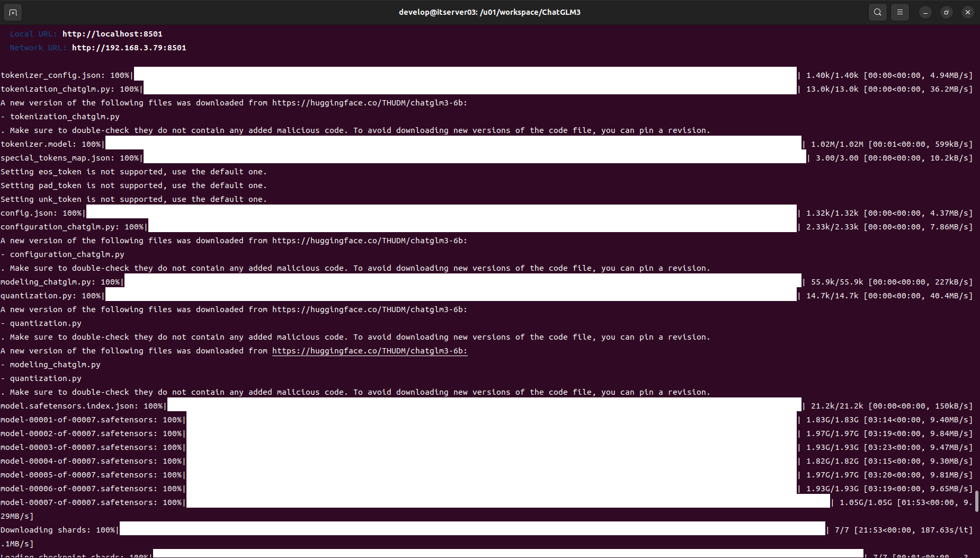This screenshot has height=558, width=980.
Task: Click the stats '21.2k/21.2k [00:00<00:00, 150kB/s]'
Action: click(x=892, y=406)
